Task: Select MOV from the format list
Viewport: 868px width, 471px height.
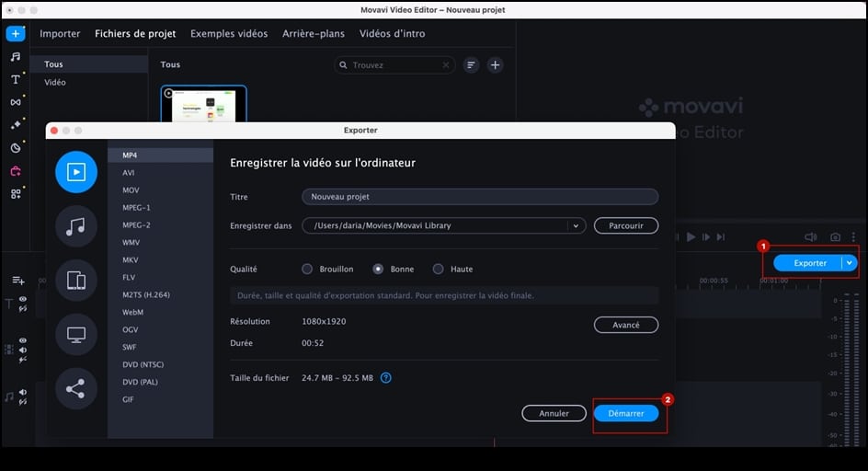Action: point(131,190)
